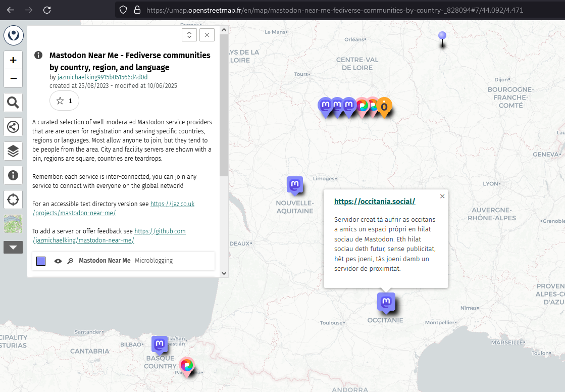Click the locate me crosshair tool
Viewport: 565px width, 392px height.
click(13, 200)
